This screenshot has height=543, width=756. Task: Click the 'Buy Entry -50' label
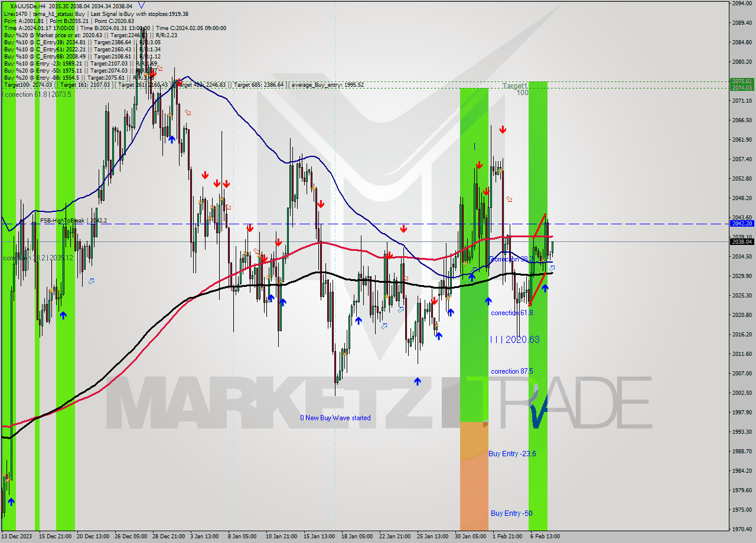(x=511, y=513)
